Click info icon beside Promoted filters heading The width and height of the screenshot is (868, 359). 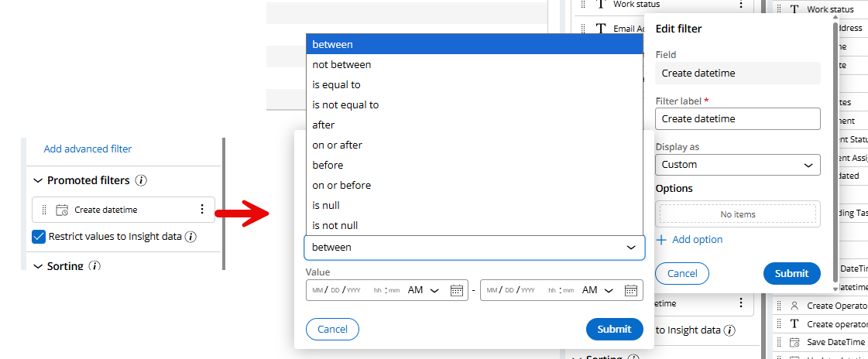pos(141,180)
